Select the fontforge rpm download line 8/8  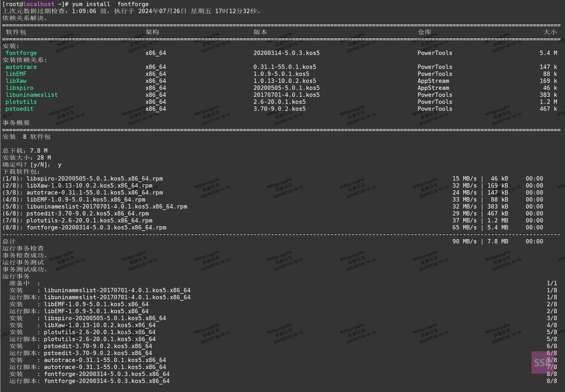tap(84, 227)
